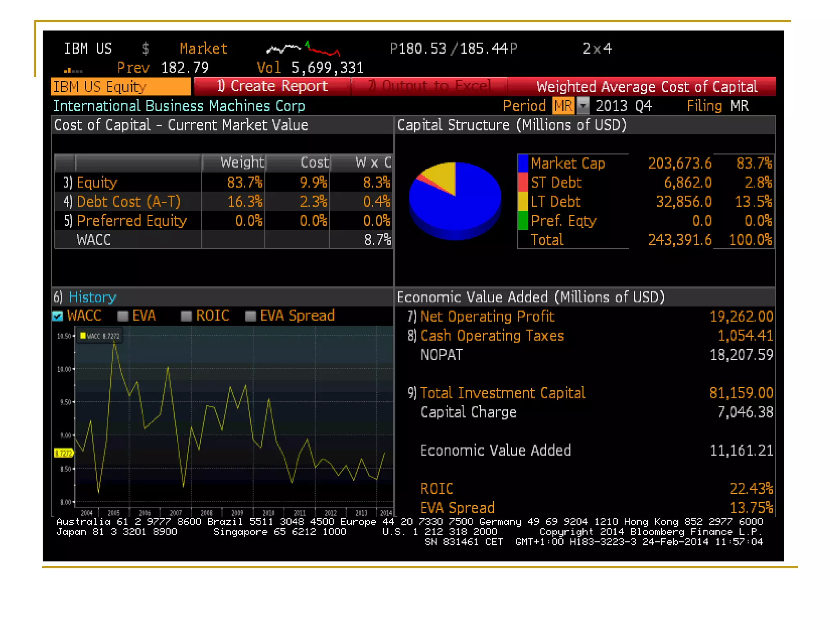Viewport: 840px width, 630px height.
Task: Click yellow LT Debt color swatch
Action: point(523,201)
